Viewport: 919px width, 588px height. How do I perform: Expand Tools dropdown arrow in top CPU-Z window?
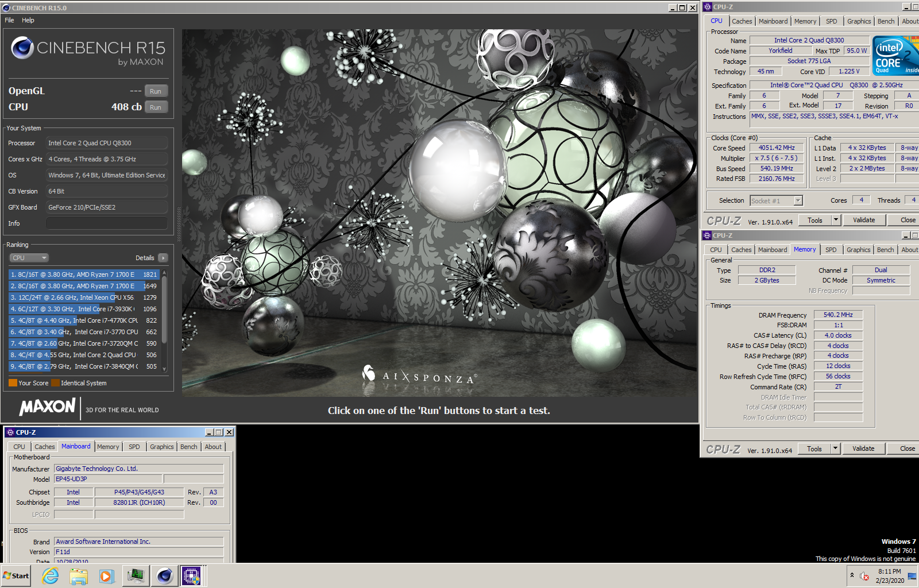tap(836, 220)
